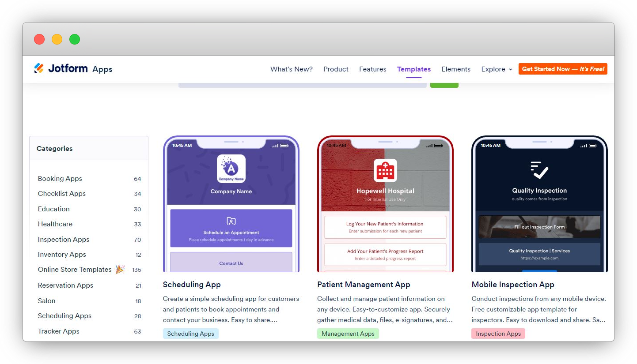Collapse the Categories panel header
This screenshot has width=637, height=364.
pyautogui.click(x=54, y=149)
